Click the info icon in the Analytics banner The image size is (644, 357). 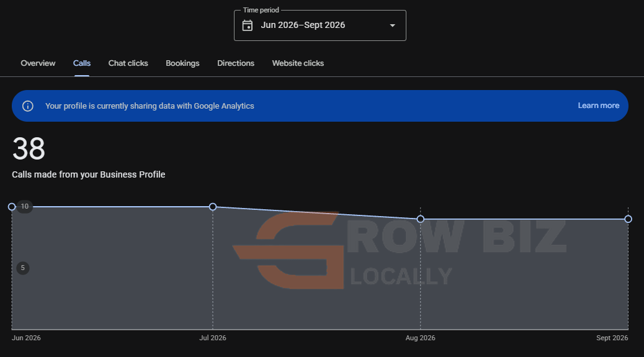click(27, 106)
